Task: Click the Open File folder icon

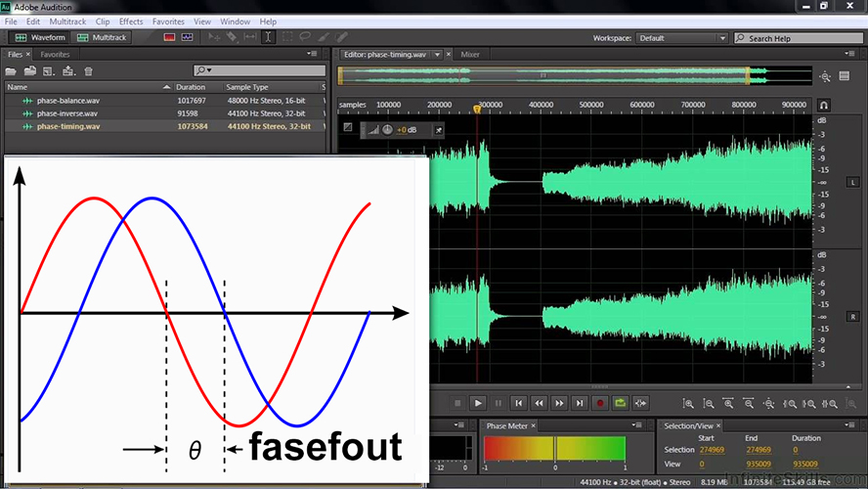Action: [11, 70]
